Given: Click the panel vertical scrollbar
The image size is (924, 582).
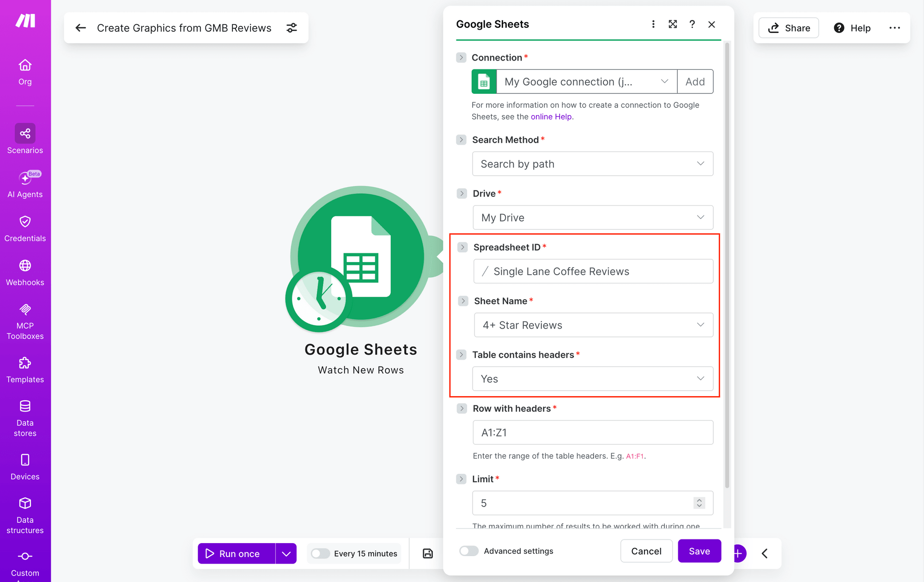Looking at the screenshot, I should click(x=727, y=266).
